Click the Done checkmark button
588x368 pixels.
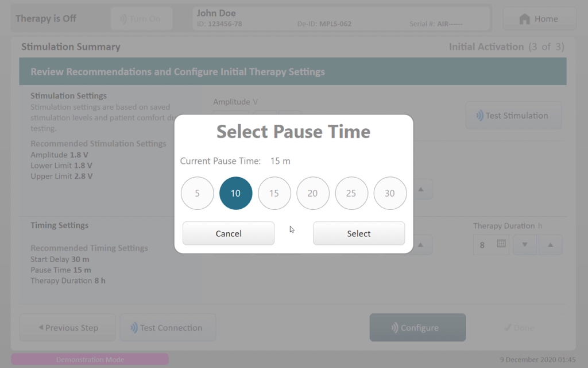pos(519,327)
